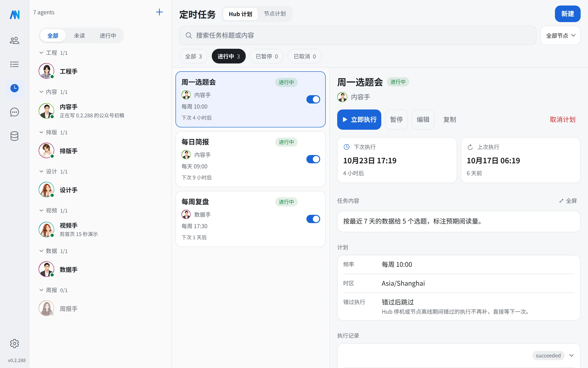Collapse the 工程 agent group

[x=41, y=53]
